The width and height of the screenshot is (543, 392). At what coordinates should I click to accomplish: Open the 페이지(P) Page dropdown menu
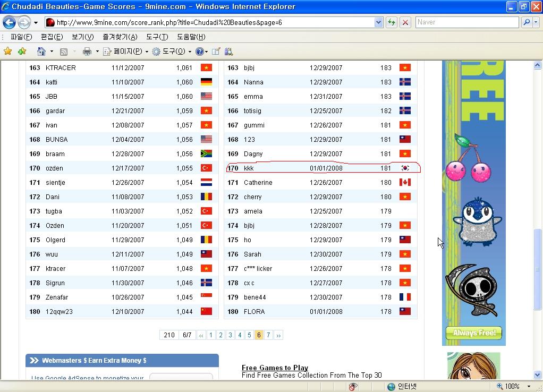[x=126, y=52]
